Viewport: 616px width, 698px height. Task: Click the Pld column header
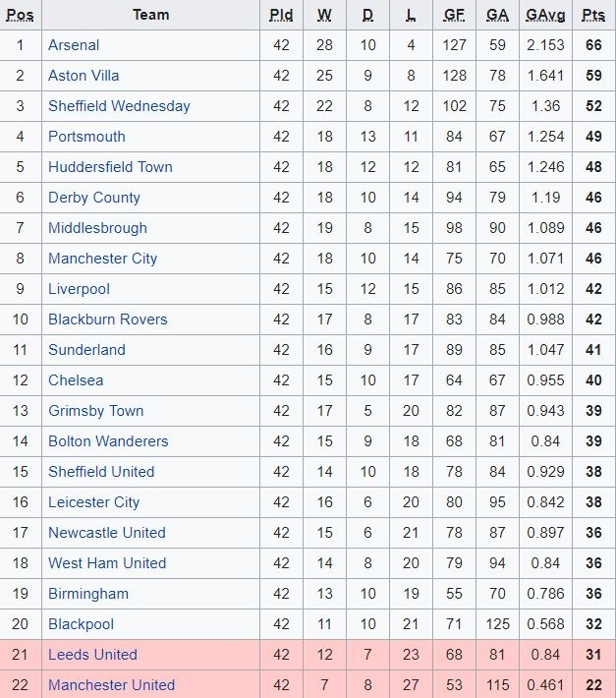(x=281, y=15)
